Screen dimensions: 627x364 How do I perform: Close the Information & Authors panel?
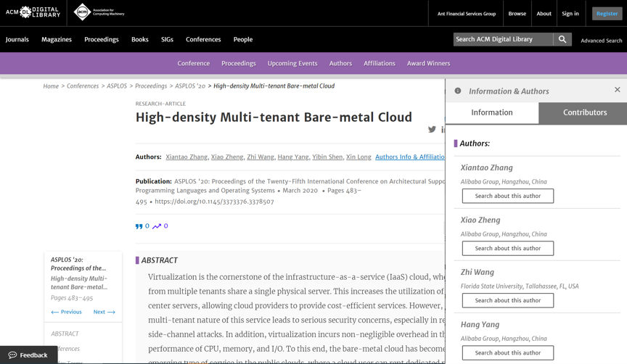click(617, 90)
